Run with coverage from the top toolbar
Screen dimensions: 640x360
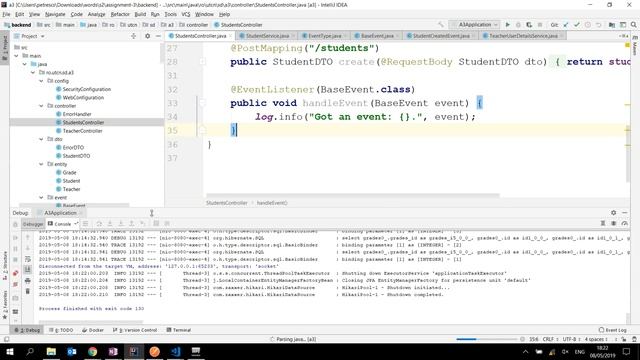click(529, 25)
